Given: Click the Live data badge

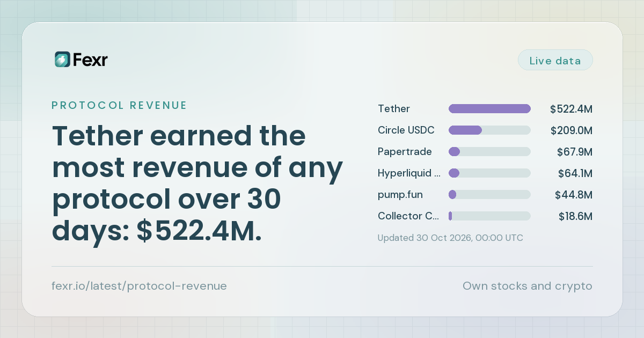Looking at the screenshot, I should pos(555,60).
